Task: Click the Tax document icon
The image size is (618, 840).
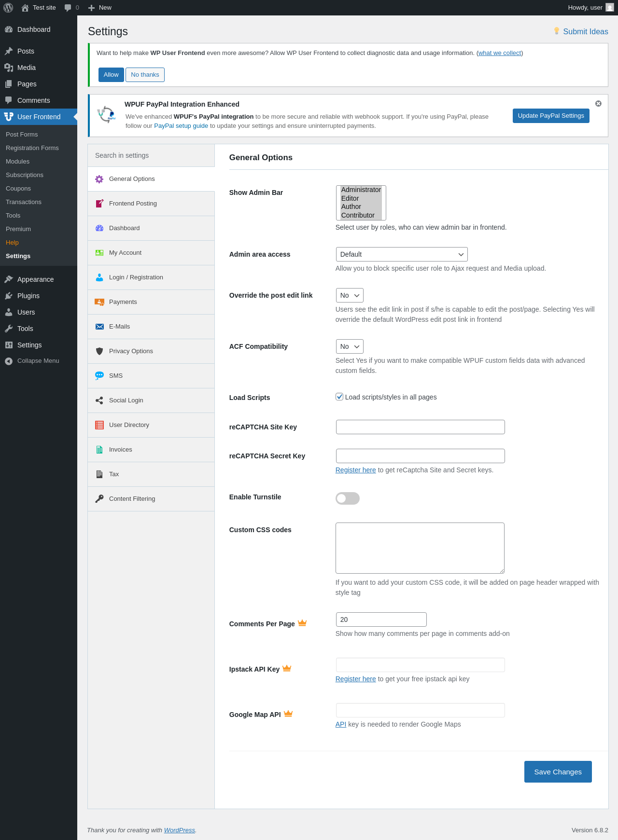Action: pyautogui.click(x=99, y=474)
